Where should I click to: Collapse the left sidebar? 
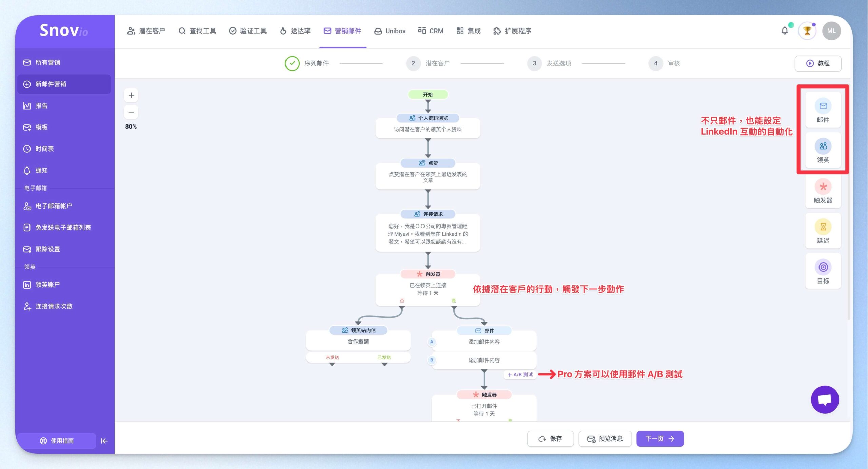104,441
